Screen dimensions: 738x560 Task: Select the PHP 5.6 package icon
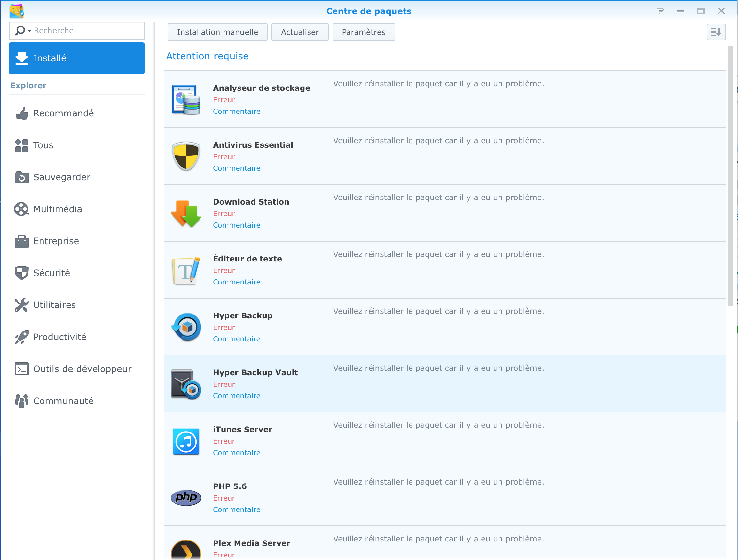(186, 498)
